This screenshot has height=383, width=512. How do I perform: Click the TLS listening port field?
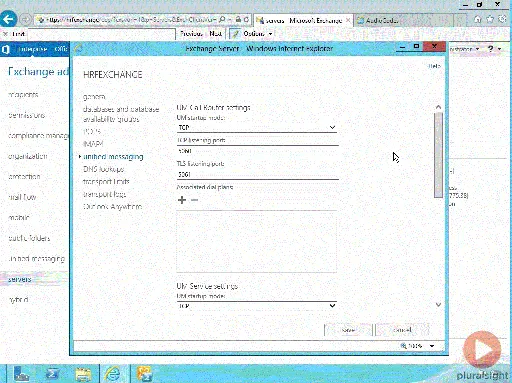pyautogui.click(x=257, y=174)
